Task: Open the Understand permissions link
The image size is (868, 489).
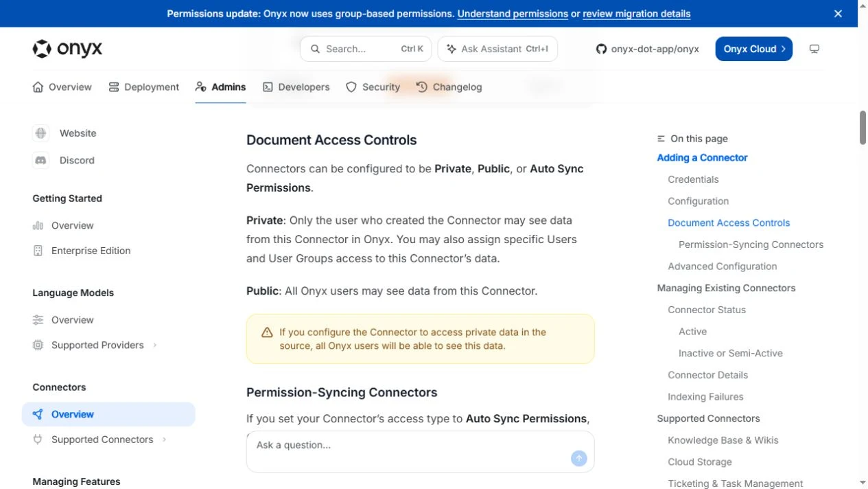Action: click(x=513, y=14)
